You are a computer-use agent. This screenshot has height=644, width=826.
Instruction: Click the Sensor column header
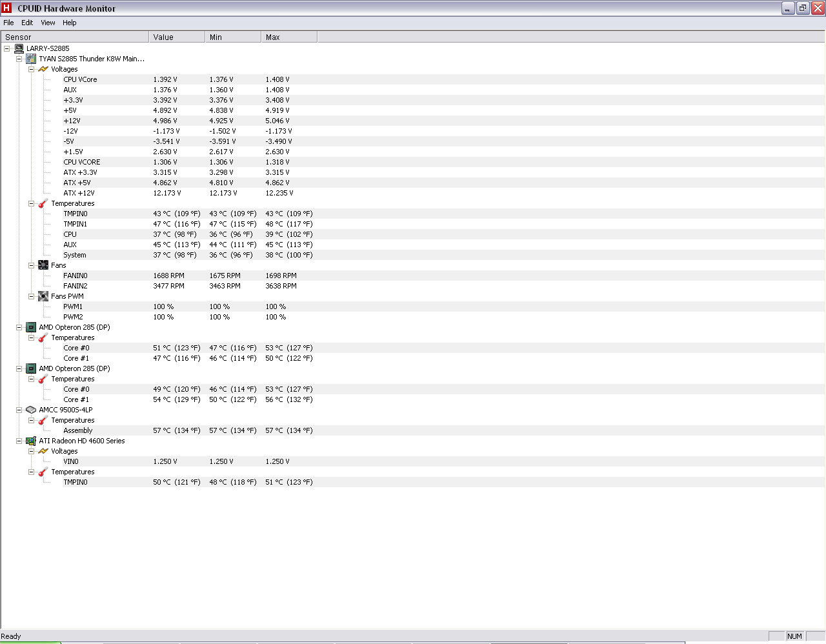(x=76, y=37)
